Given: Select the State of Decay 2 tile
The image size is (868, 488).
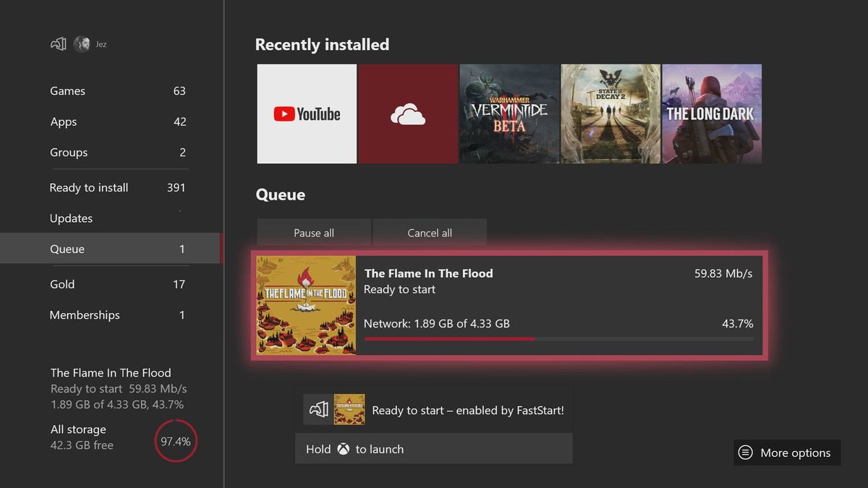Looking at the screenshot, I should (610, 113).
